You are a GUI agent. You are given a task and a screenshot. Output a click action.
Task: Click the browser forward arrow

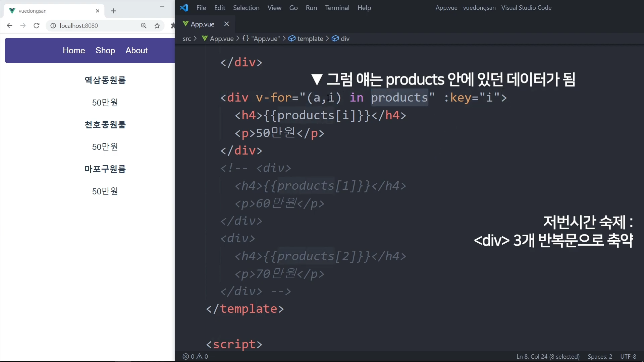pyautogui.click(x=23, y=26)
